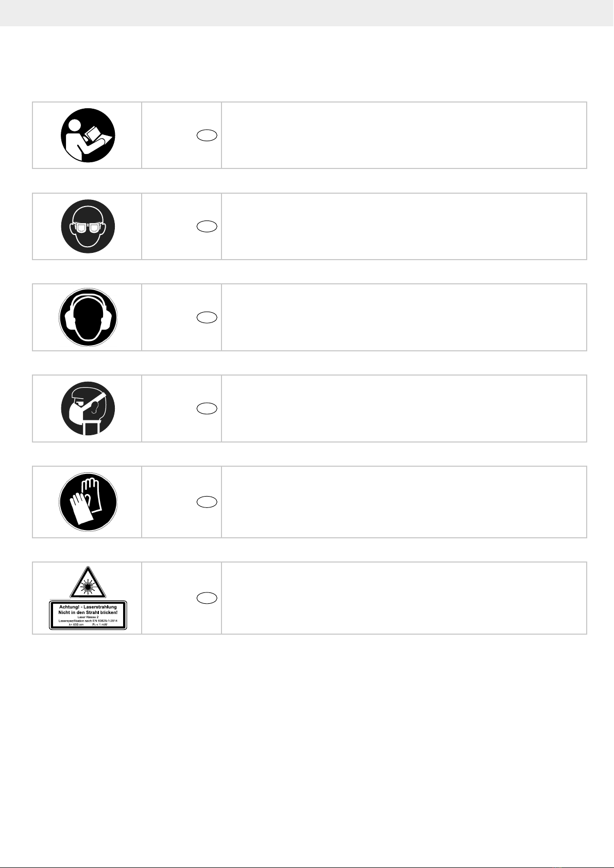This screenshot has height=868, width=614.
Task: Click the empty text area in the gloves row
Action: (404, 502)
